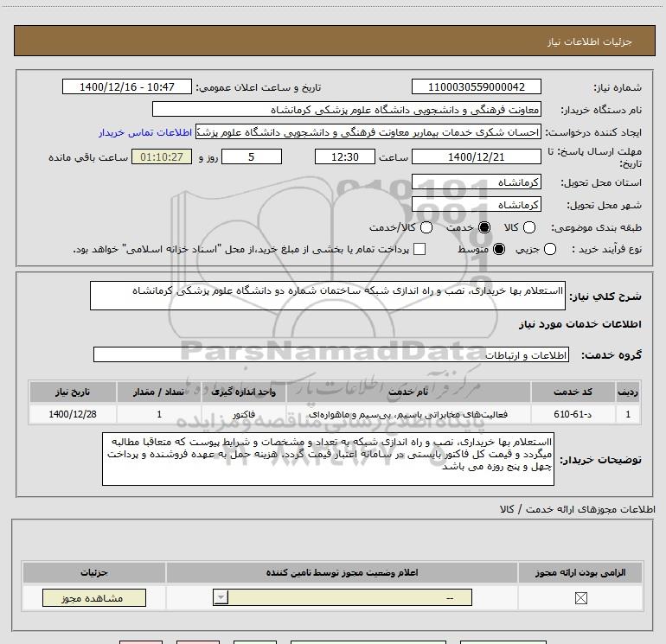Click the unit cell فاکتور
The image size is (666, 644).
(244, 414)
